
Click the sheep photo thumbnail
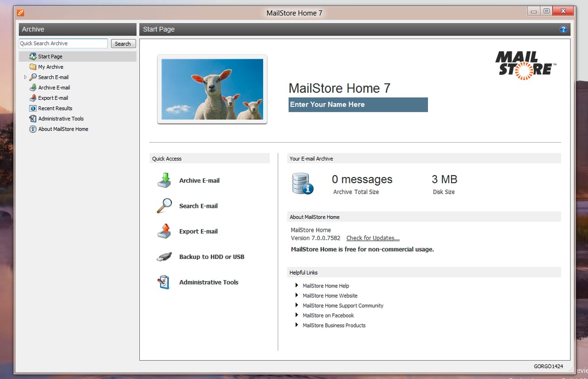coord(212,89)
